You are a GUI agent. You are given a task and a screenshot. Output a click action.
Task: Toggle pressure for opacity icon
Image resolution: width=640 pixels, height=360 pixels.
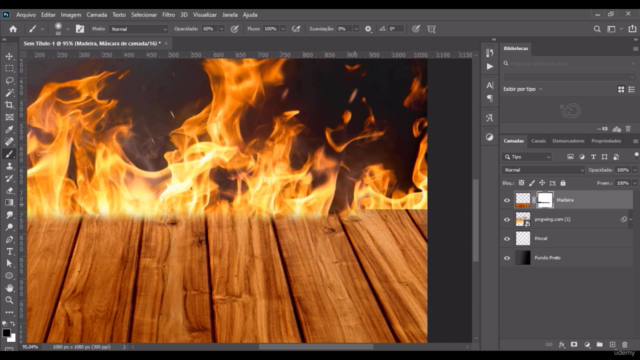tap(235, 29)
